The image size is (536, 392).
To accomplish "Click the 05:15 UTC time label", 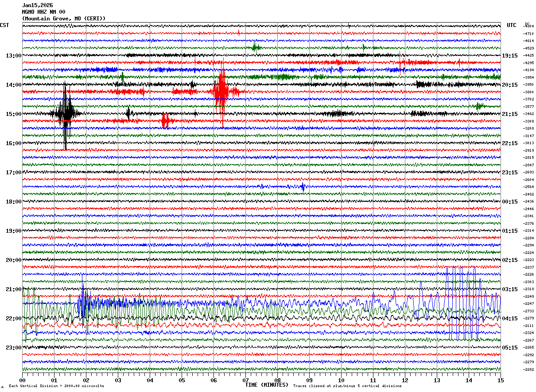I will pyautogui.click(x=510, y=348).
